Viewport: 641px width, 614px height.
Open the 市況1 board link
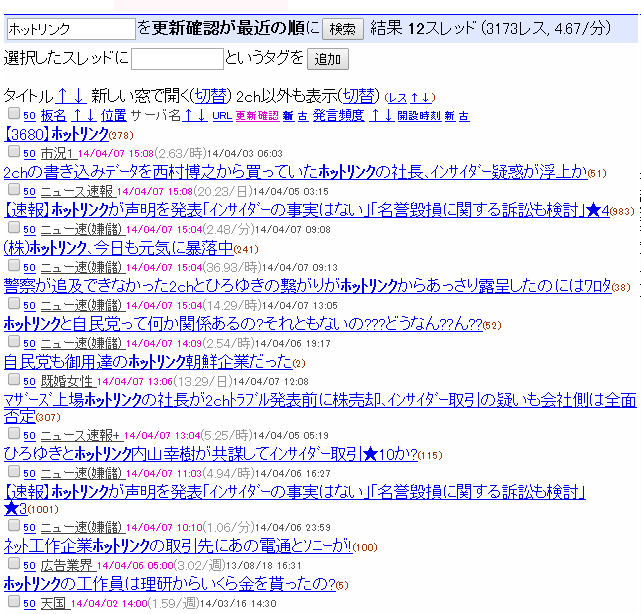tap(57, 154)
